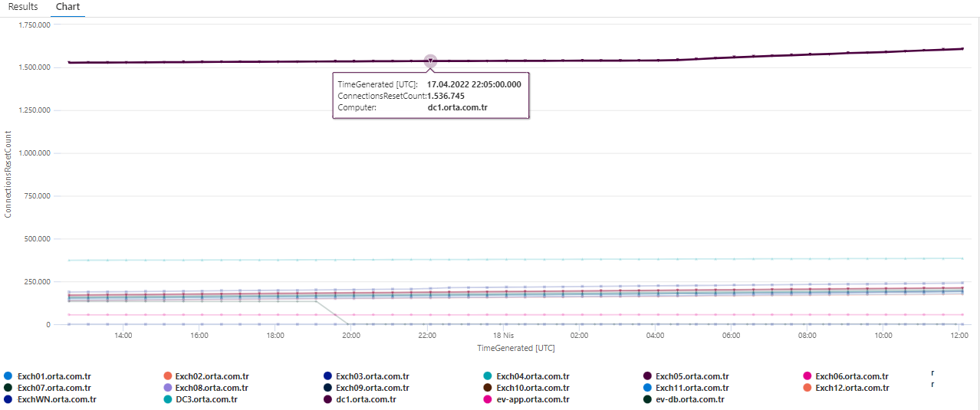Image resolution: width=980 pixels, height=410 pixels.
Task: Click the Exch02.orta.com.tr legend color dot
Action: [168, 376]
